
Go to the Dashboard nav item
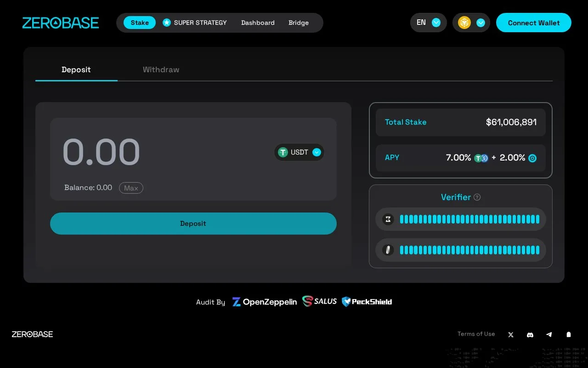[x=258, y=23]
